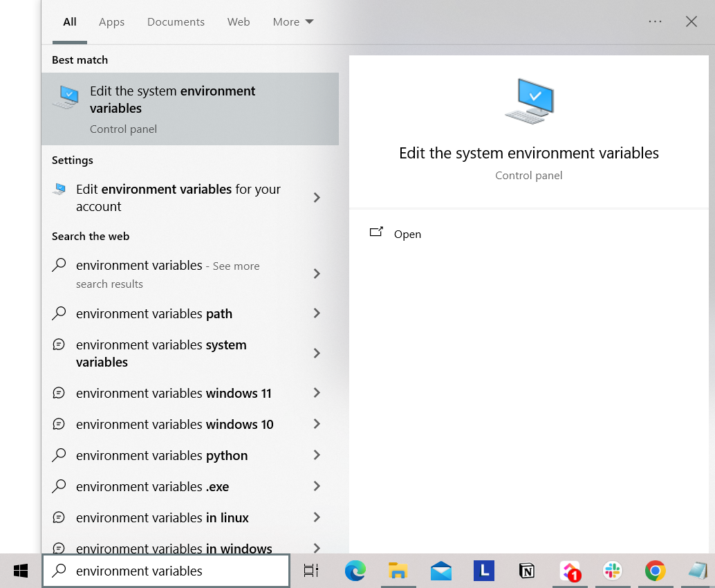Switch to the Documents search tab

[x=176, y=21]
